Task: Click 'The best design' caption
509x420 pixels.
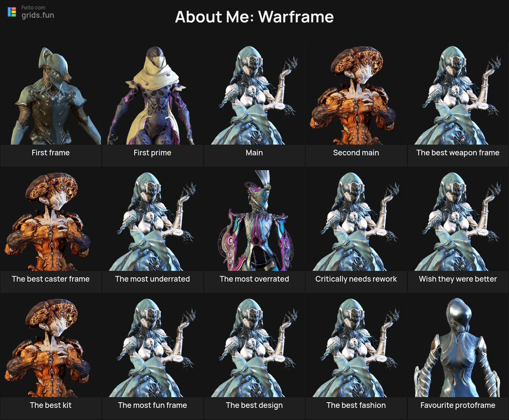Action: (x=254, y=406)
